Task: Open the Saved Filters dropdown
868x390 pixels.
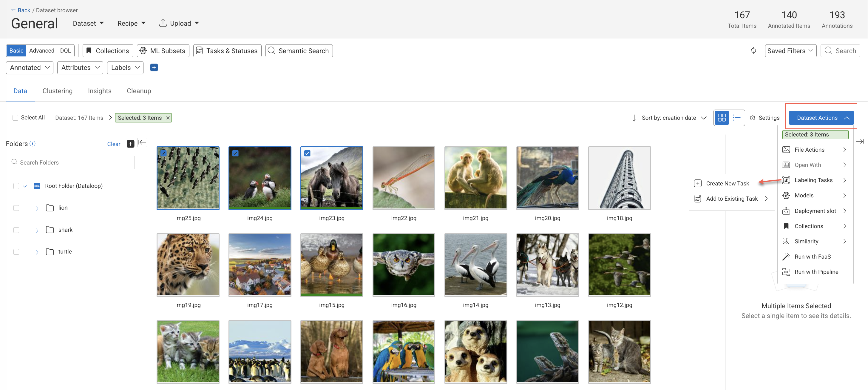Action: 790,50
